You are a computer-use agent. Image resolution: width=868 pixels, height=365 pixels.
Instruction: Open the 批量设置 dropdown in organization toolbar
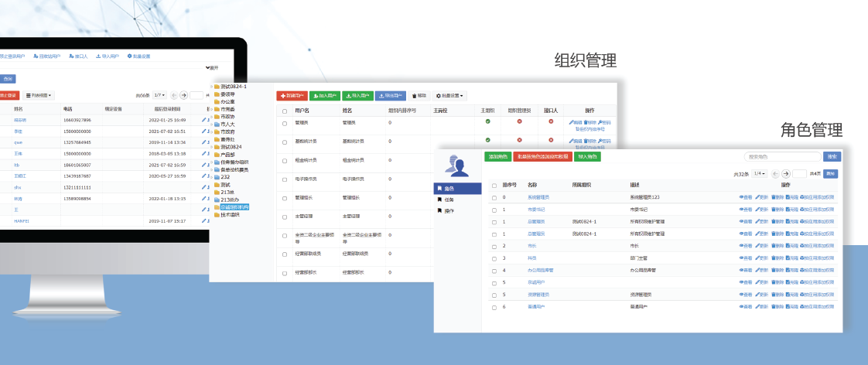(450, 96)
